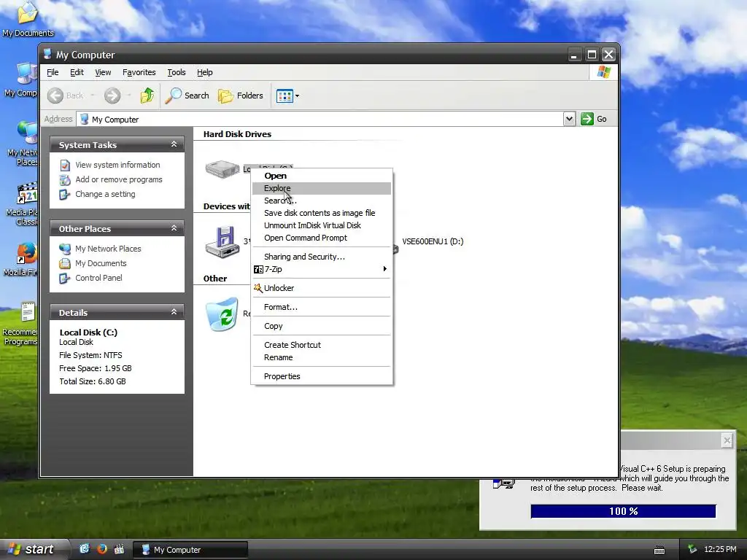This screenshot has width=747, height=560.
Task: Choose Open in context menu
Action: coord(322,176)
